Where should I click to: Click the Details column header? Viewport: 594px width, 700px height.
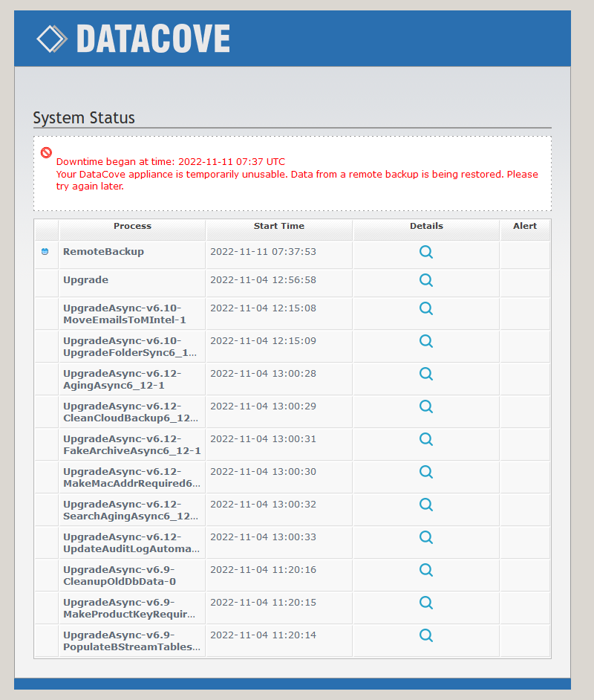pos(425,226)
